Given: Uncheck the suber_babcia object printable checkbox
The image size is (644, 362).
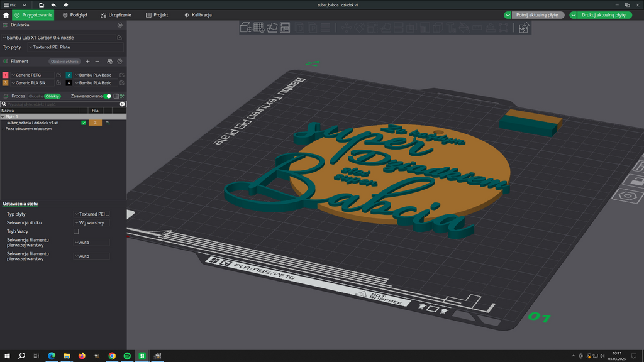Looking at the screenshot, I should [x=84, y=123].
